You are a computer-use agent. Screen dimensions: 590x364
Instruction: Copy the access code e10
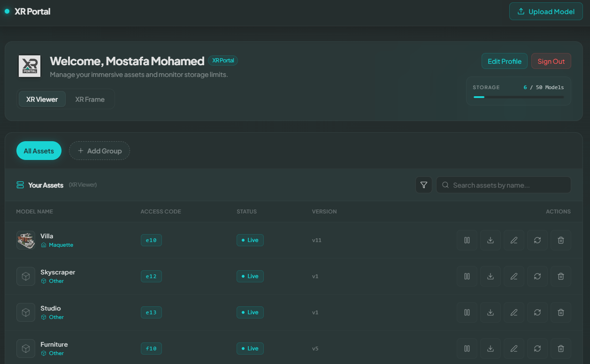(151, 240)
